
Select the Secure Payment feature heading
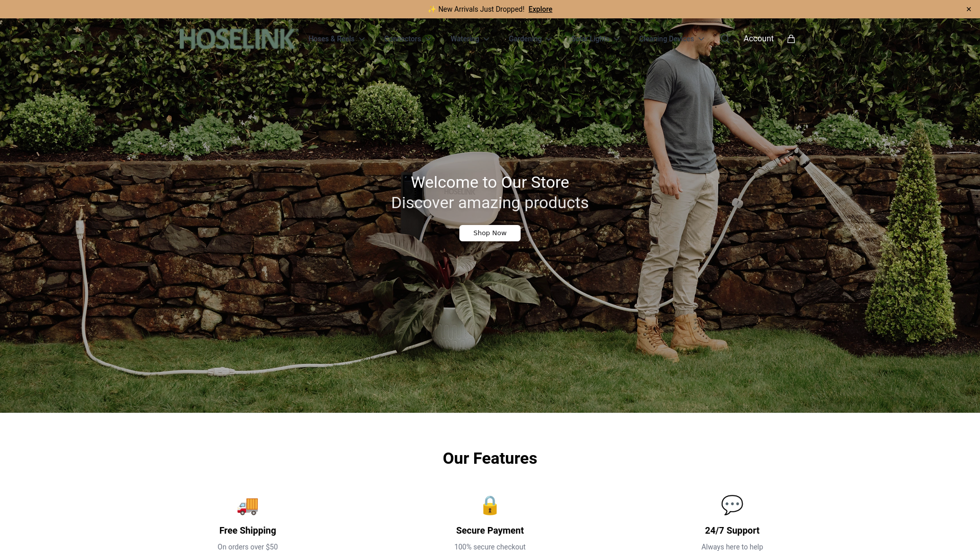click(x=489, y=531)
